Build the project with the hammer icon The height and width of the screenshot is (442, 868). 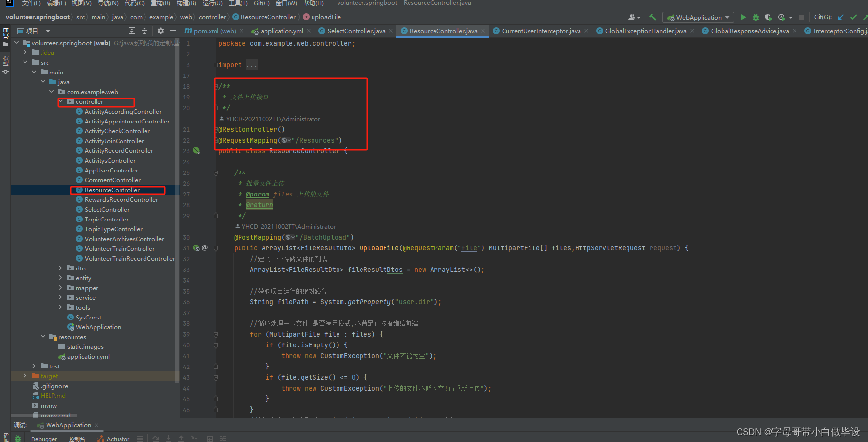pos(652,17)
